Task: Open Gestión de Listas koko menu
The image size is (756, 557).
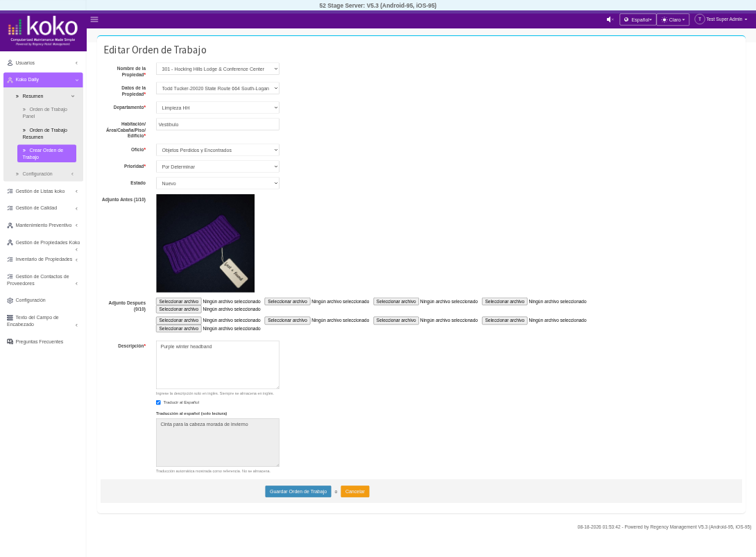Action: pos(43,191)
